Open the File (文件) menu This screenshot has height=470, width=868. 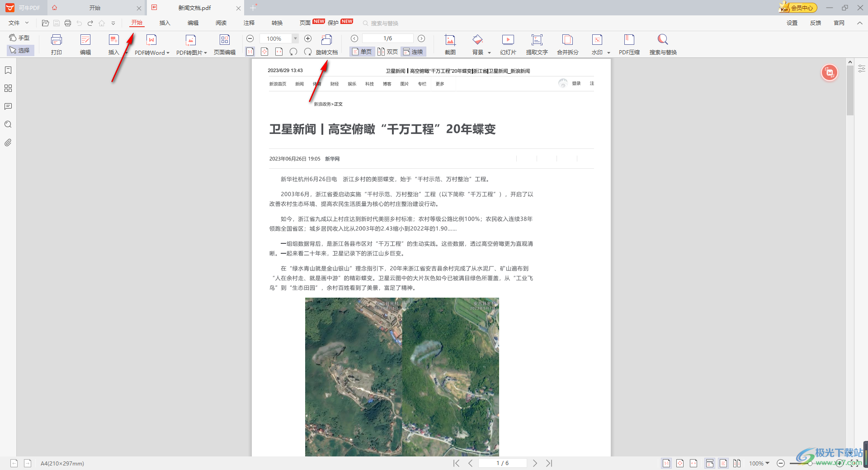coord(19,23)
